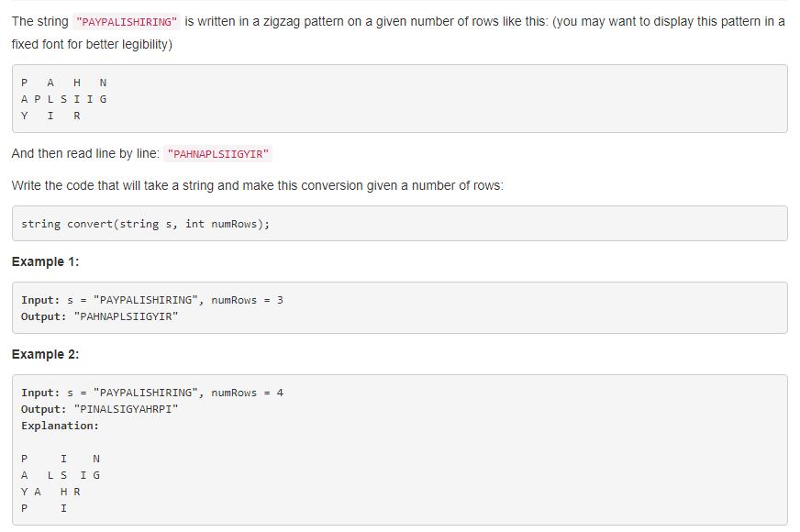Click the red "PAHNAPLSIIGYIR" inline code
The image size is (800, 532).
coord(218,154)
